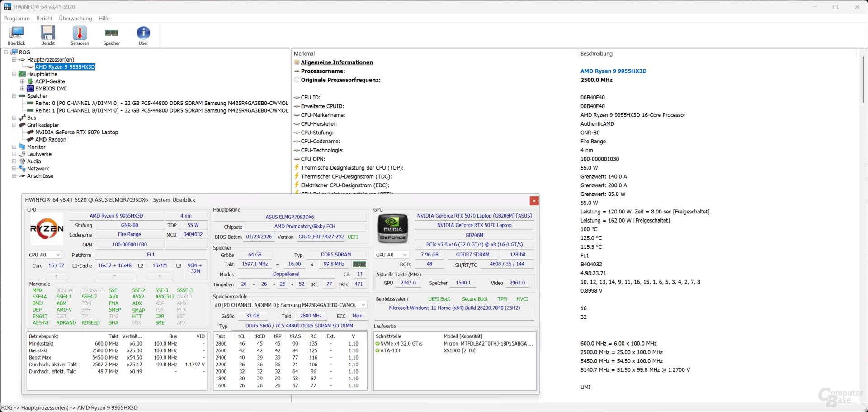Expand the Laufwerke tree node

[x=14, y=154]
